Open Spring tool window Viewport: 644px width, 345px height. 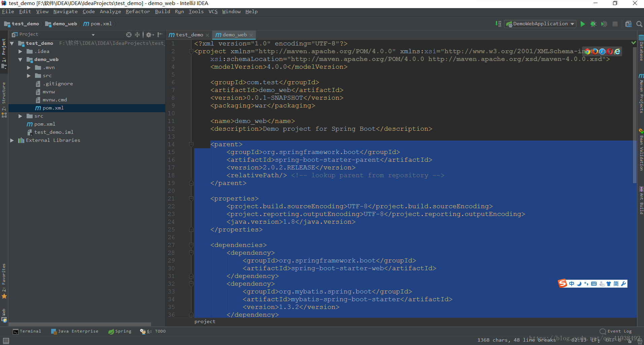pos(120,332)
